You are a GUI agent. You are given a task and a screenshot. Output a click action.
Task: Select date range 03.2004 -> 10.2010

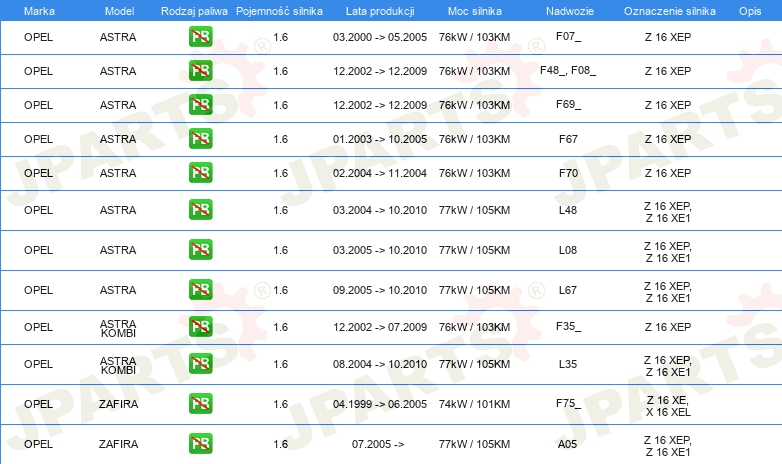click(380, 210)
